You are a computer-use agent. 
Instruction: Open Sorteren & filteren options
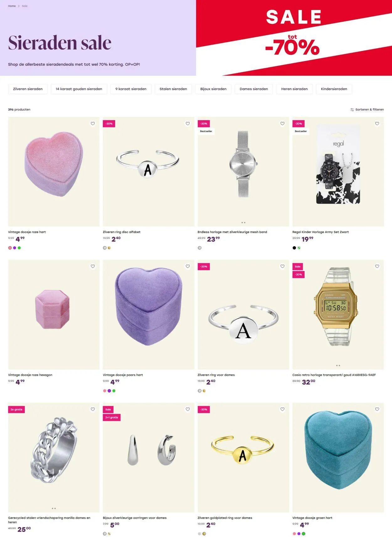point(367,109)
